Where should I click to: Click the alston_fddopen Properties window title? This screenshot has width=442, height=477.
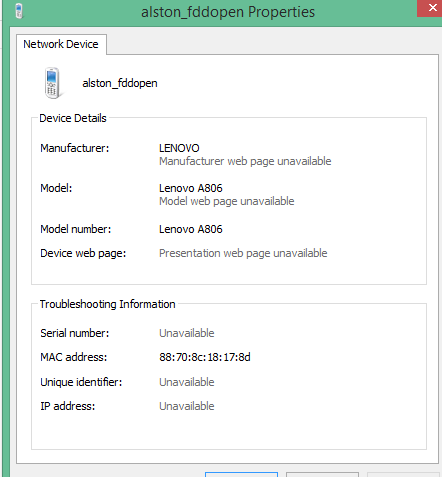point(228,12)
